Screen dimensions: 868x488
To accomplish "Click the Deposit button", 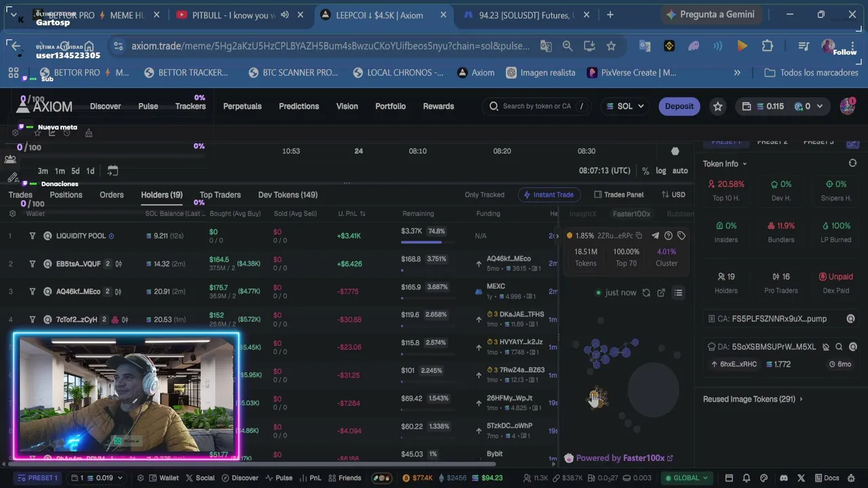I will point(679,106).
